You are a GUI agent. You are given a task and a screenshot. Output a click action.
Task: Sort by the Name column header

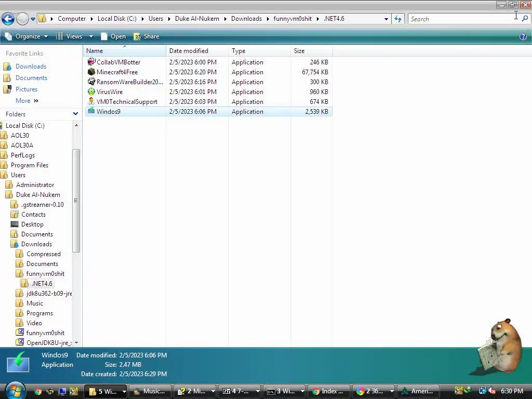[x=125, y=50]
